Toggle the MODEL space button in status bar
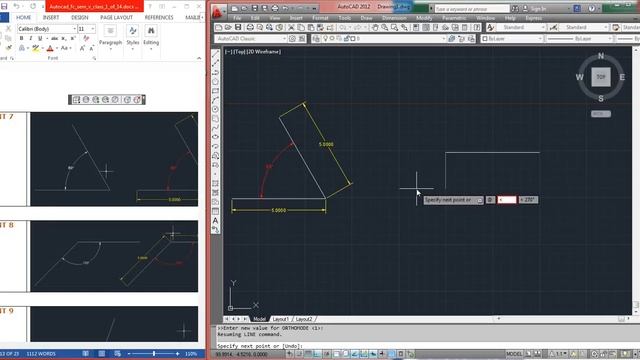Screen dimensions: 640x360 [x=514, y=354]
